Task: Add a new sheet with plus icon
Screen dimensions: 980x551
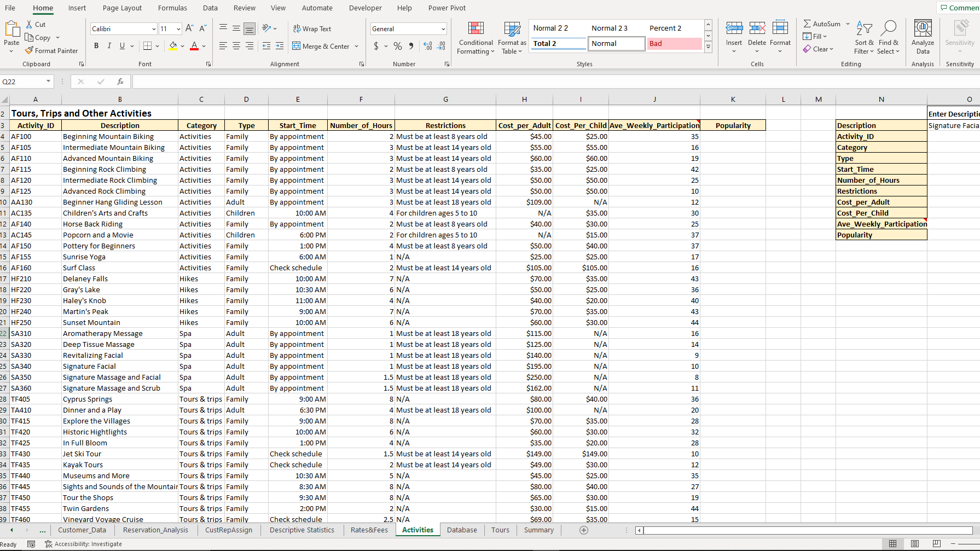Action: tap(584, 530)
